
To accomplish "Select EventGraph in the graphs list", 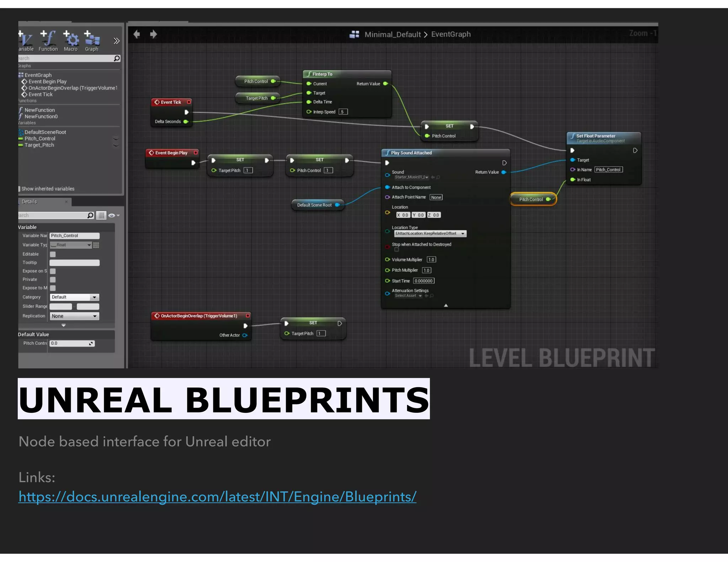I will (38, 75).
